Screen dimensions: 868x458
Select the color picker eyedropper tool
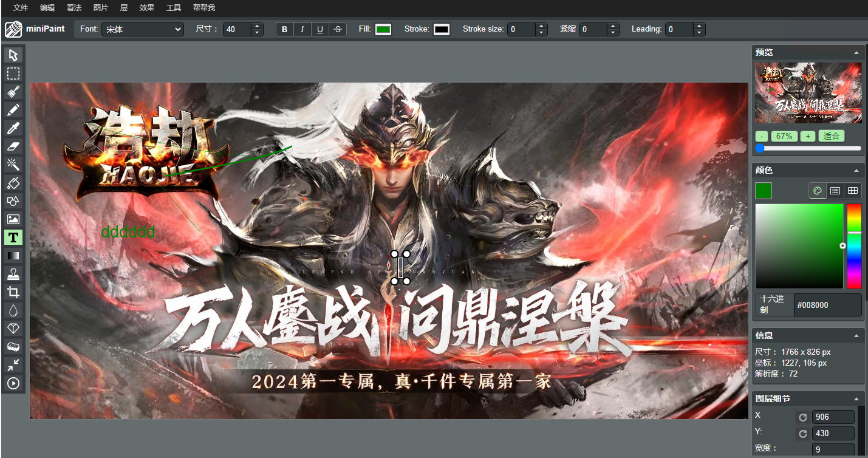tap(13, 128)
